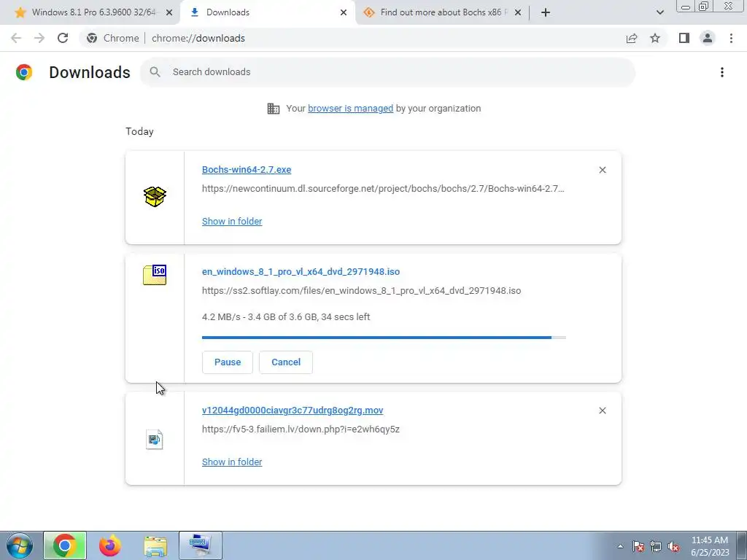Screen dimensions: 747x560
Task: Click the ISO file icon
Action: [x=155, y=275]
